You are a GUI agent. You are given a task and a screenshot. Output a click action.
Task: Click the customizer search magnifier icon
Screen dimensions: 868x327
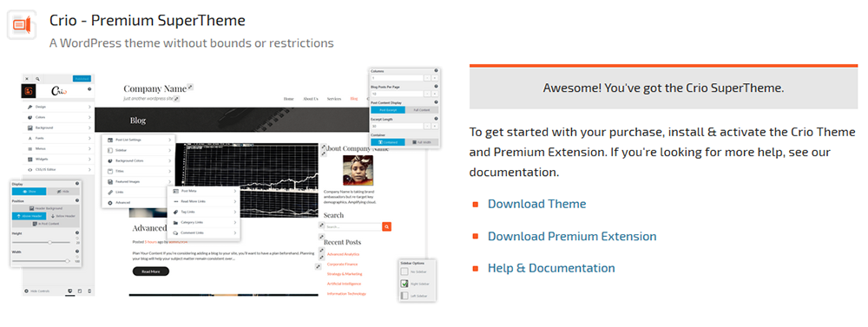pyautogui.click(x=37, y=79)
